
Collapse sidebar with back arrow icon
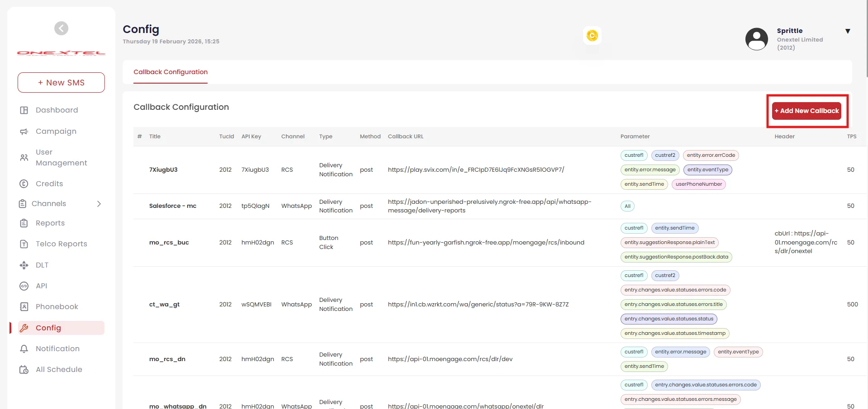(62, 28)
